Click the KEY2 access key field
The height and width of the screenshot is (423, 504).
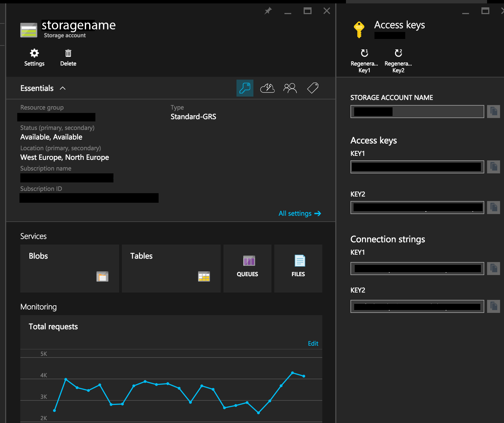tap(417, 208)
